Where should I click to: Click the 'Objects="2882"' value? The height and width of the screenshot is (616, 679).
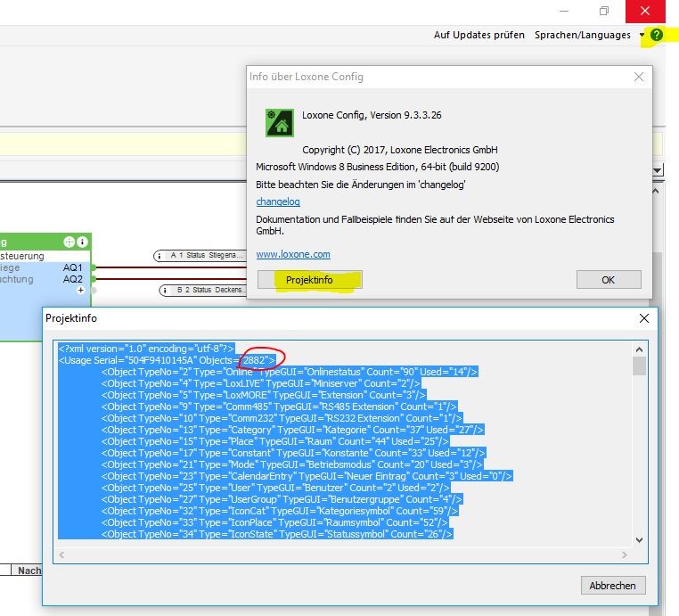pos(237,360)
